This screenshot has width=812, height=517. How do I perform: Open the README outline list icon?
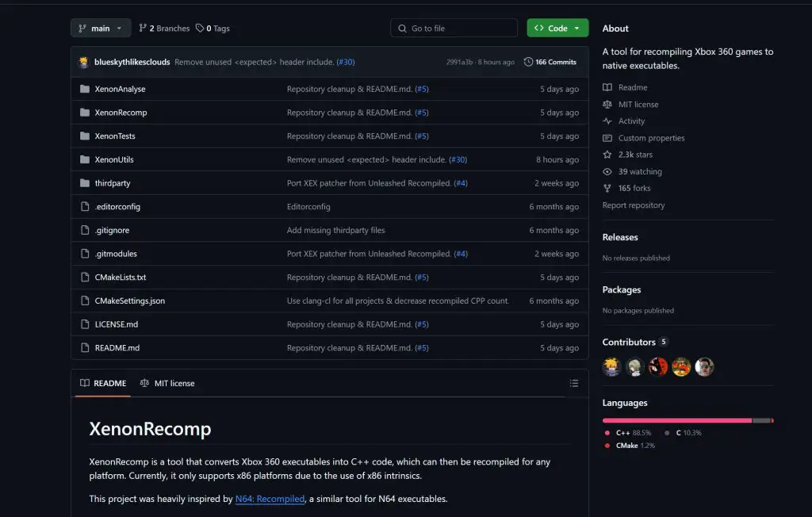[x=574, y=383]
